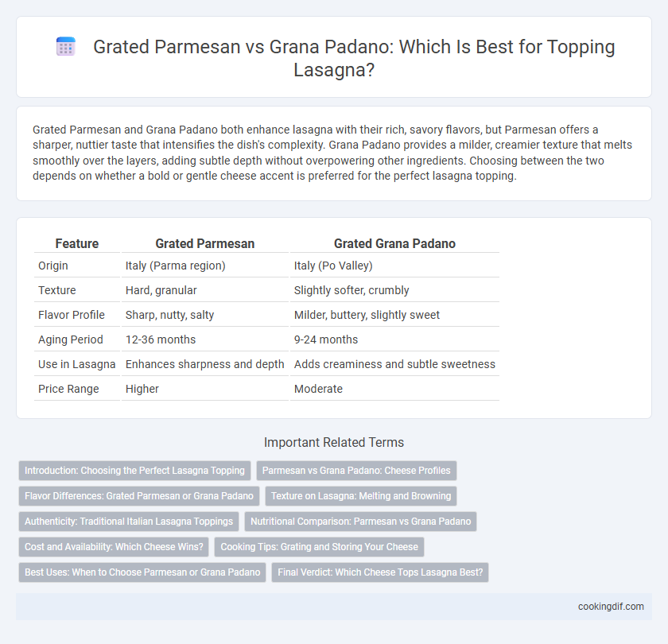Open 'Nutritional Comparison: Parmesan vs Grana Padano'
Viewport: 668px width, 644px height.
tap(360, 522)
